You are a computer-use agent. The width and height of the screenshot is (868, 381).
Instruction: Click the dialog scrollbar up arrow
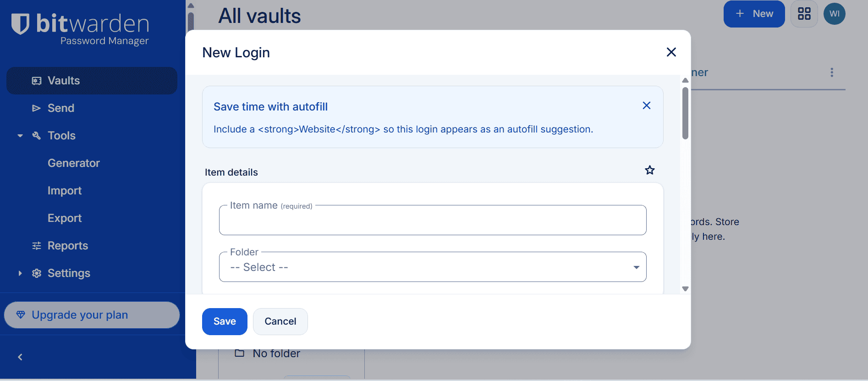point(685,80)
